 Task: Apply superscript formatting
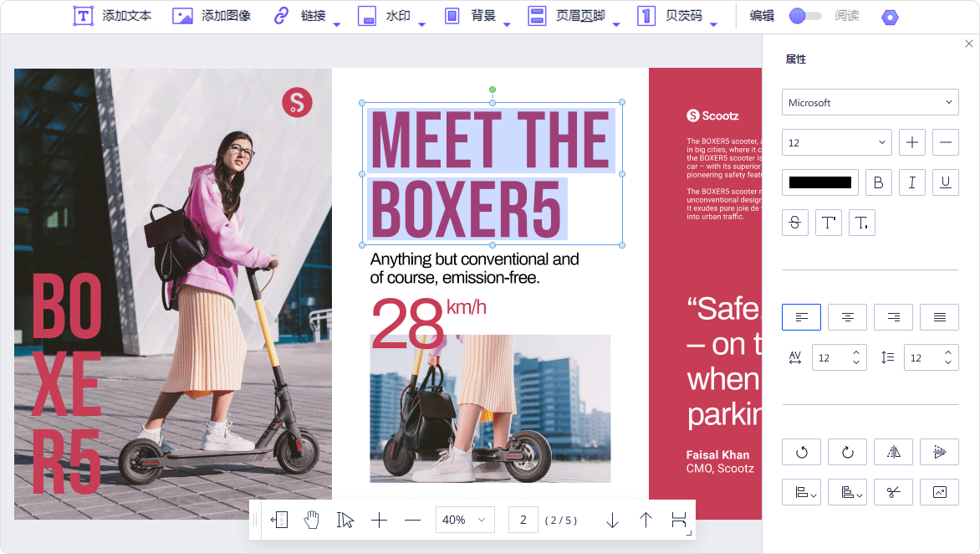(828, 223)
